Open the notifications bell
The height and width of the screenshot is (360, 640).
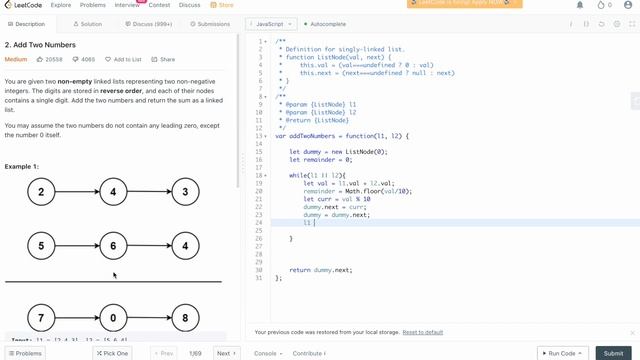[580, 5]
